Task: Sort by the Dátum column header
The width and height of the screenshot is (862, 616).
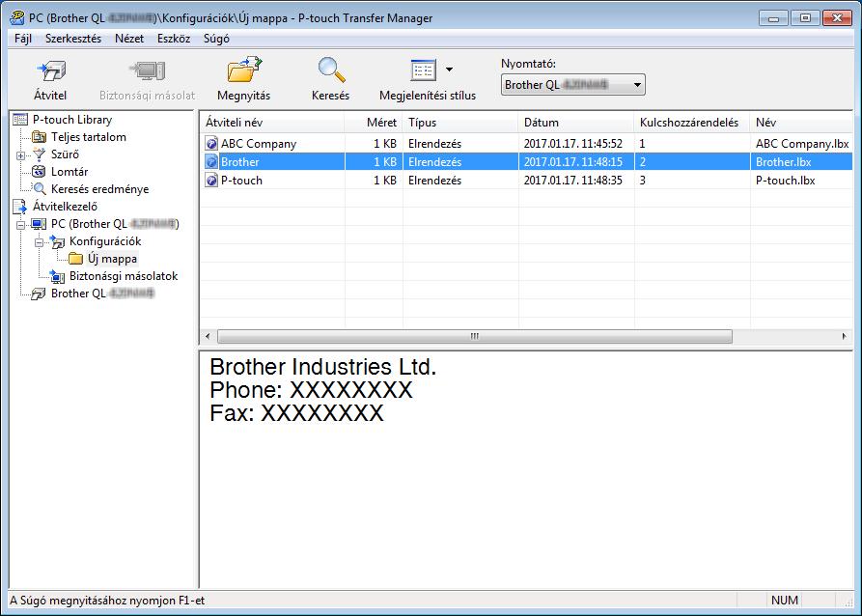Action: pos(576,122)
